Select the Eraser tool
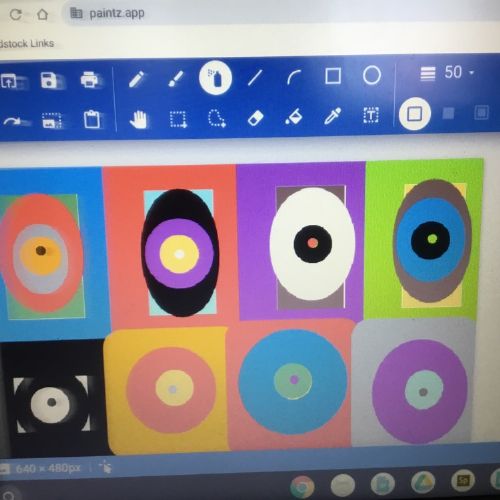Viewport: 500px width, 500px height. [x=255, y=118]
